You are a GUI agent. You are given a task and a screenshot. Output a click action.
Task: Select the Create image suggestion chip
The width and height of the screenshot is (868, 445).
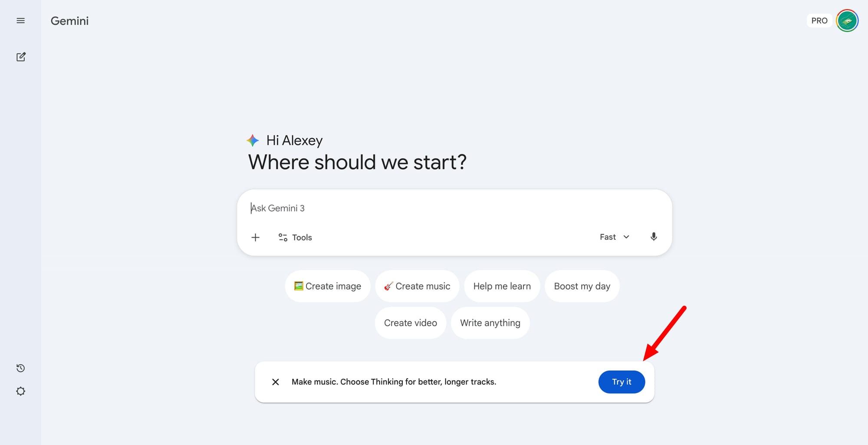pos(328,286)
